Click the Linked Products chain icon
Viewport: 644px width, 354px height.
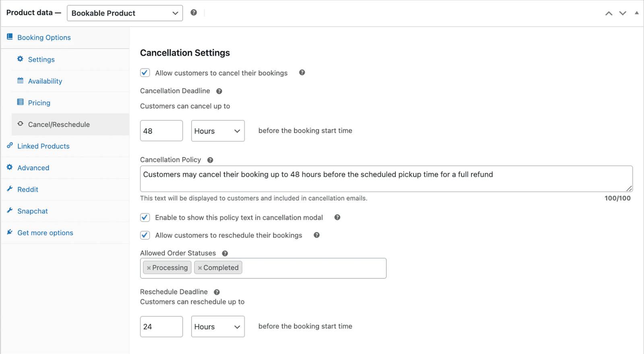pos(10,146)
